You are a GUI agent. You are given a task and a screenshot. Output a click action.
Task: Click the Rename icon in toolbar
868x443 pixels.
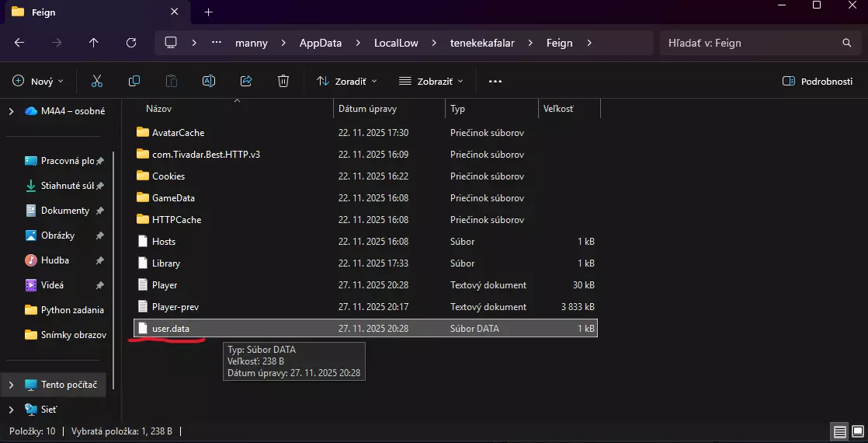[209, 81]
